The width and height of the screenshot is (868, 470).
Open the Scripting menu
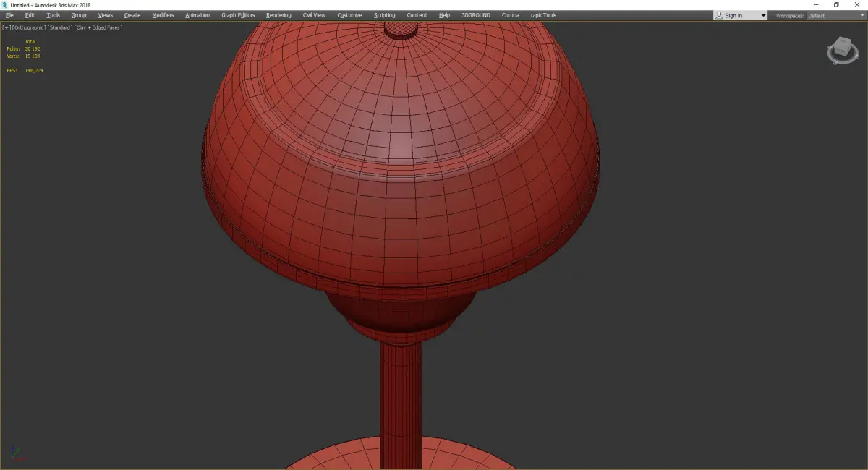[385, 15]
